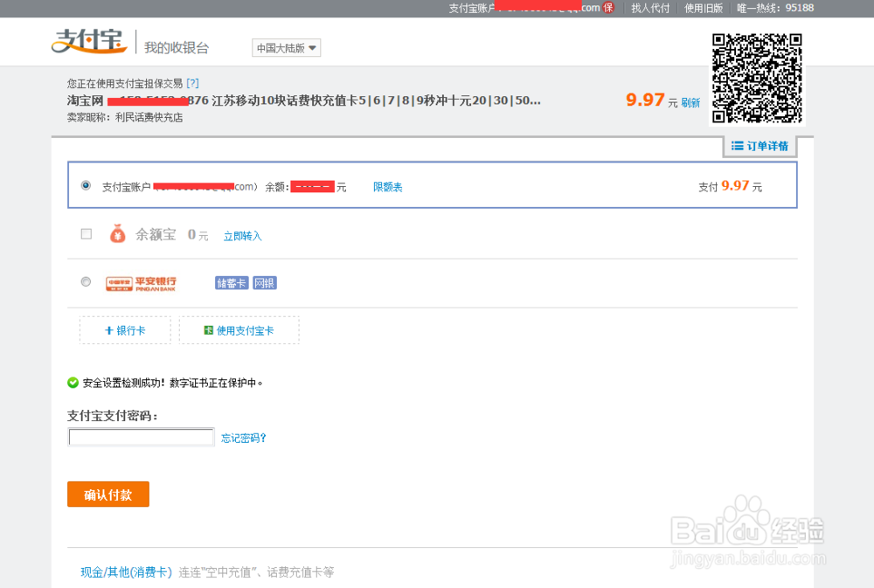Click the 忘记密码 forgot password link
This screenshot has height=588, width=874.
[x=242, y=437]
